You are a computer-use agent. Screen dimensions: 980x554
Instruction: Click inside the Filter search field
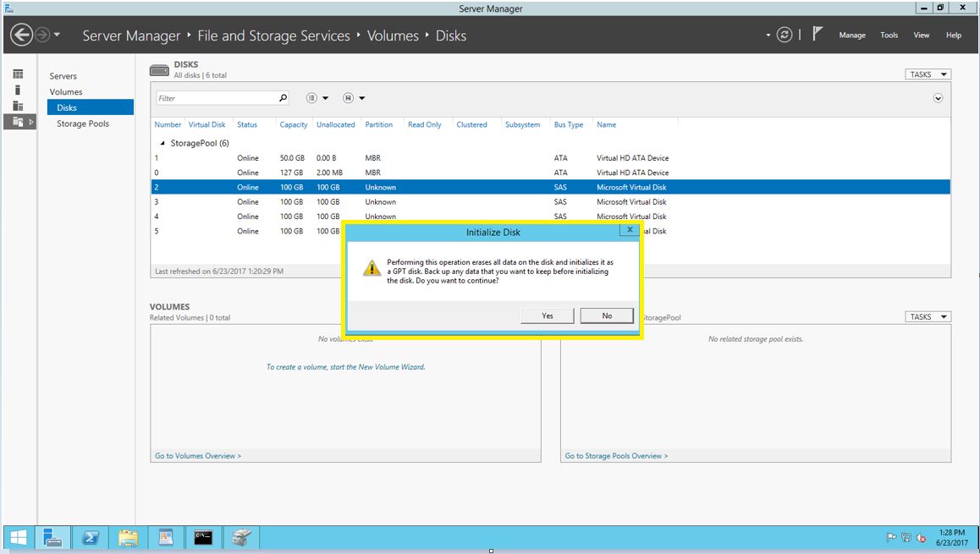(220, 98)
